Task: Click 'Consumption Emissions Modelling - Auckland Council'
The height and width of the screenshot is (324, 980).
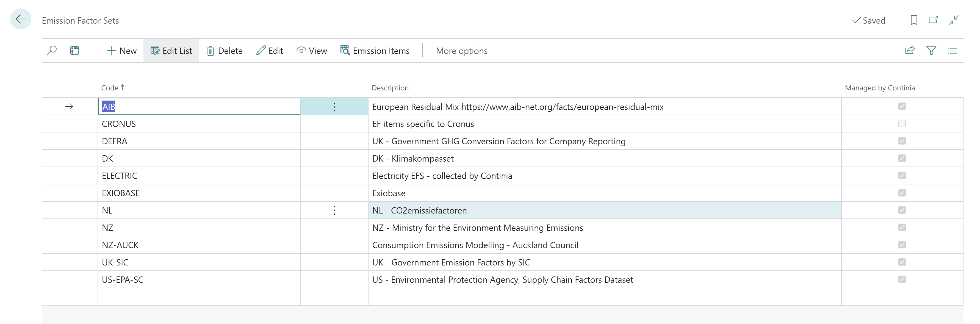Action: coord(605,245)
